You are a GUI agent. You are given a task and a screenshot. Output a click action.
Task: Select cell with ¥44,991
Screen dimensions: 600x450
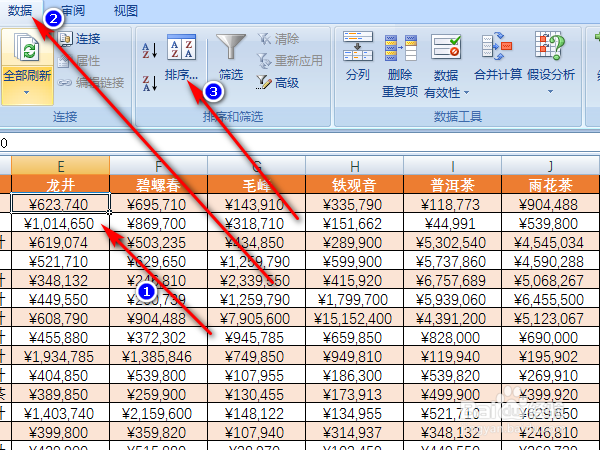pyautogui.click(x=452, y=223)
